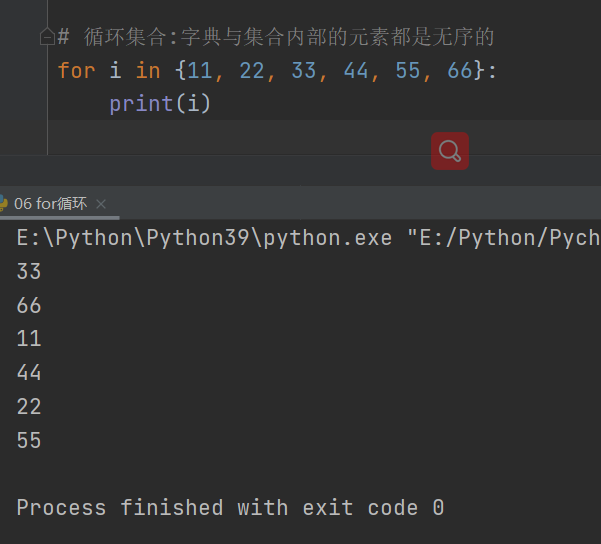Click output line showing 22
The height and width of the screenshot is (544, 601).
29,406
